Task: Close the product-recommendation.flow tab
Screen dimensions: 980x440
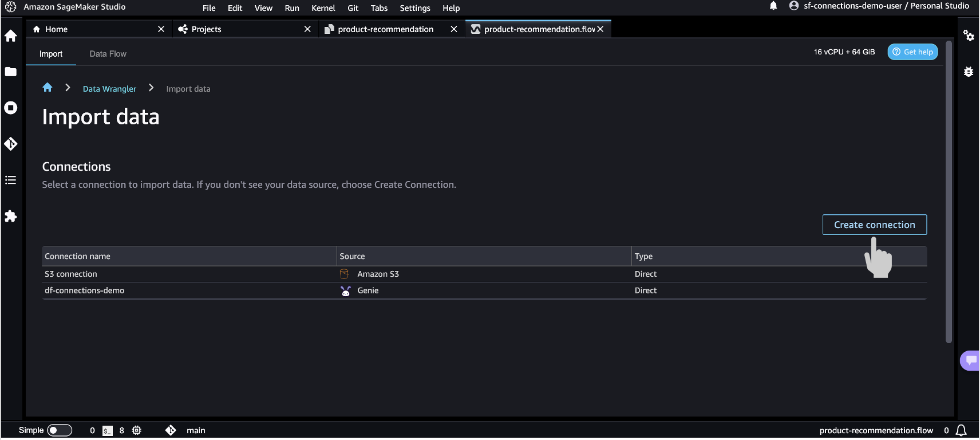Action: 600,29
